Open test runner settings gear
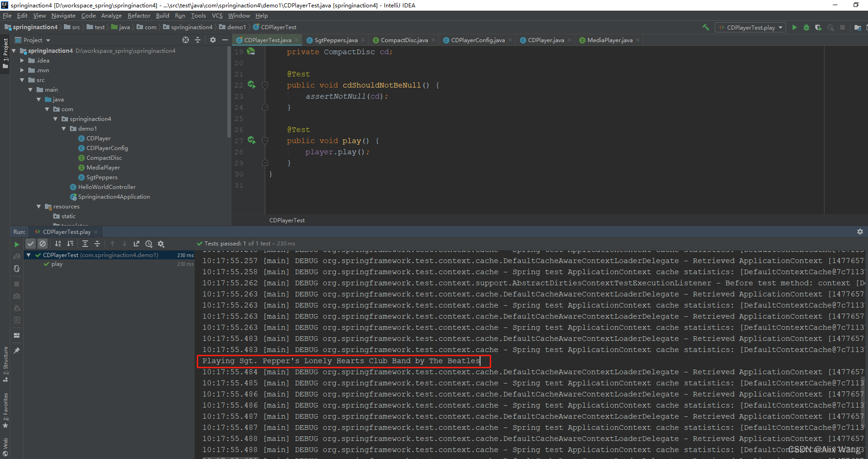 (x=161, y=244)
